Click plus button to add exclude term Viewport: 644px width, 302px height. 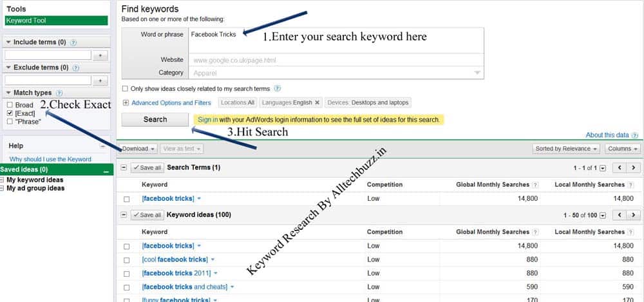pyautogui.click(x=100, y=80)
